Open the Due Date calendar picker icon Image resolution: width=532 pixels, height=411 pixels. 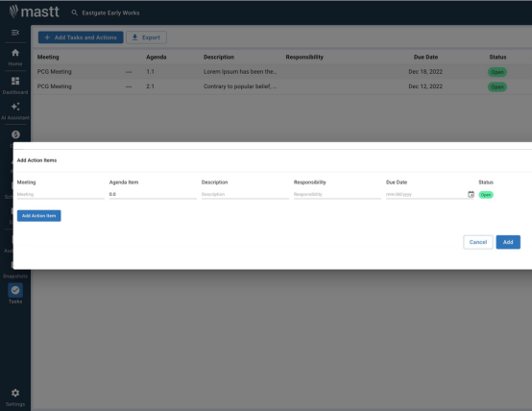471,194
